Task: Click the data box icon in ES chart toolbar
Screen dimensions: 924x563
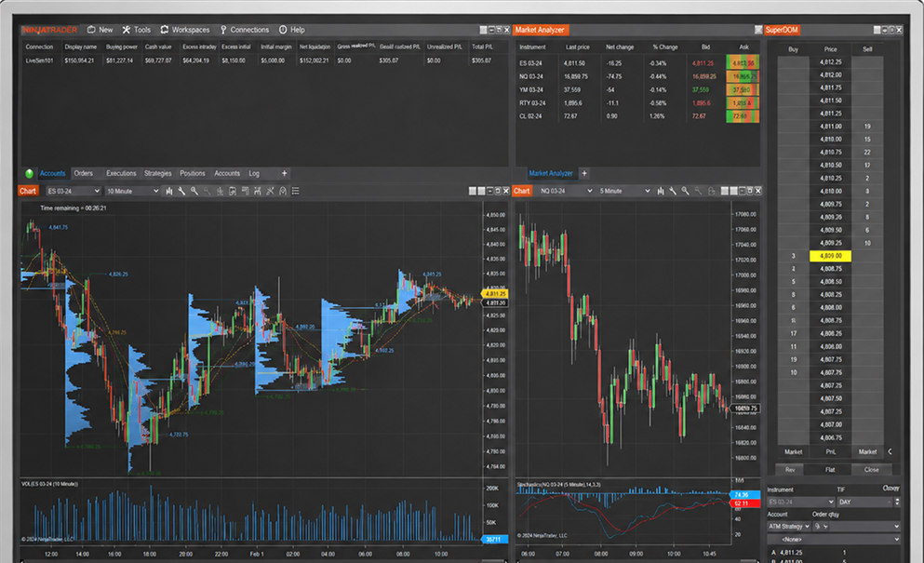Action: (233, 191)
